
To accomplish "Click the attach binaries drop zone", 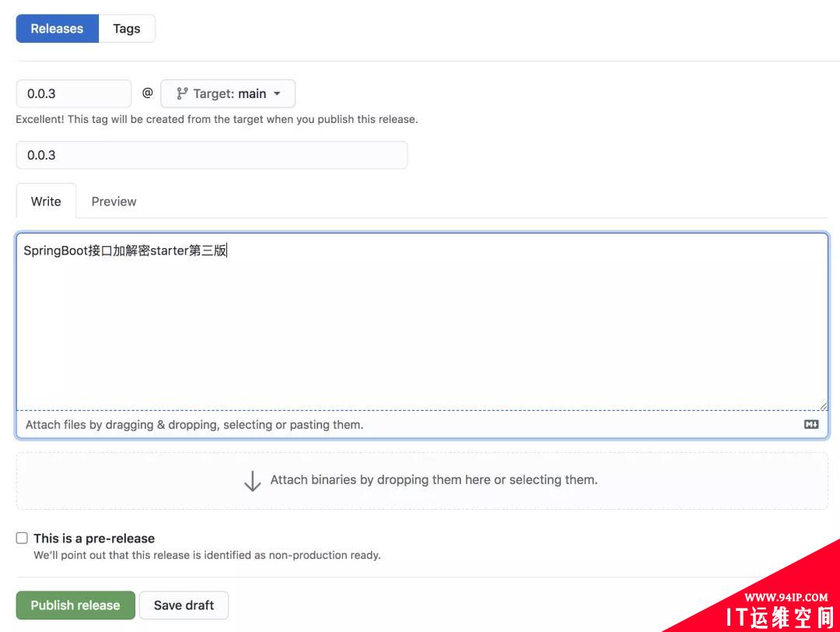I will (422, 480).
